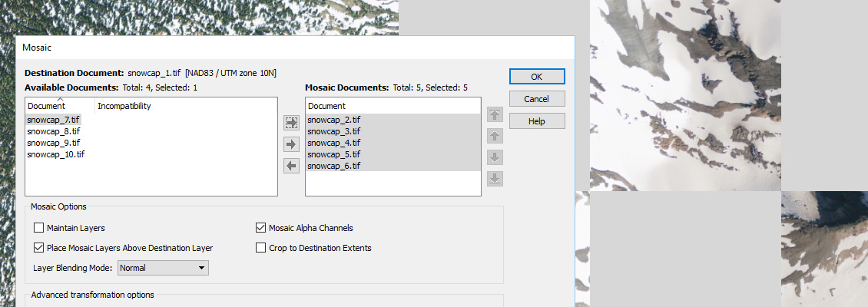Viewport: 868px width, 307px height.
Task: Move mosaic document up one position
Action: 495,136
